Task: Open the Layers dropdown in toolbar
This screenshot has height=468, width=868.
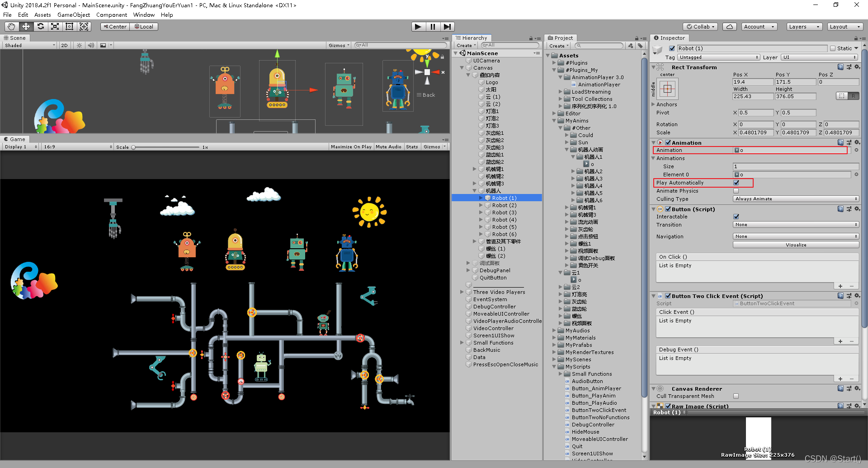Action: (804, 27)
